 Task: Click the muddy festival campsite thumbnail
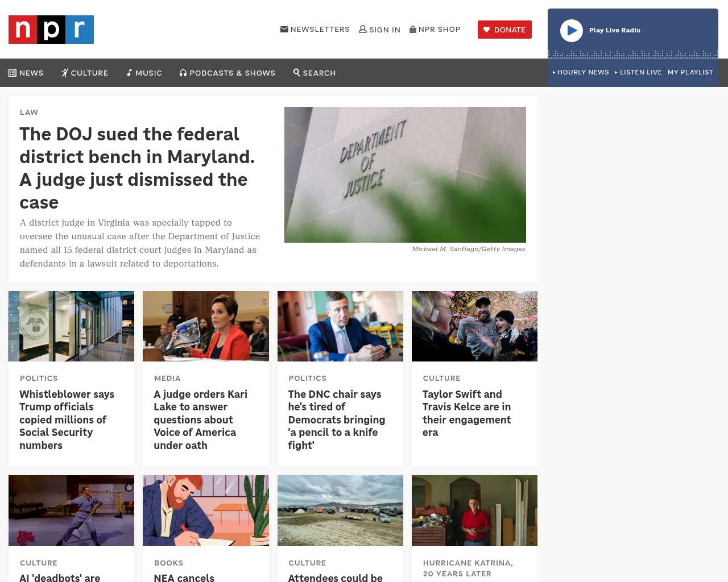click(x=340, y=510)
